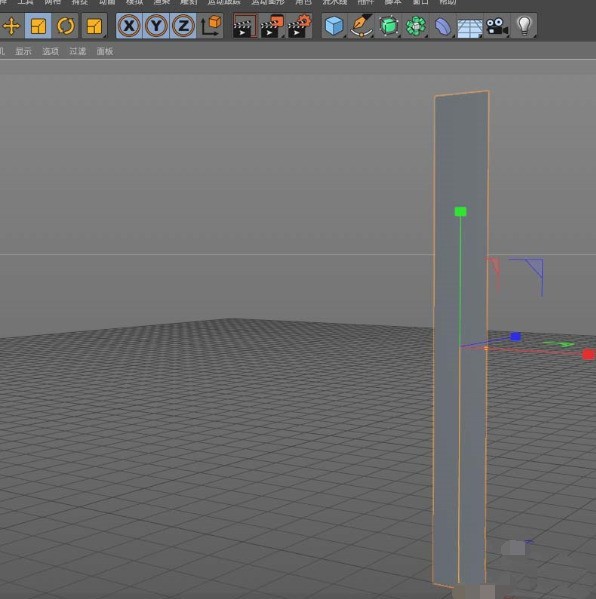
Task: Add a Light object
Action: point(524,26)
